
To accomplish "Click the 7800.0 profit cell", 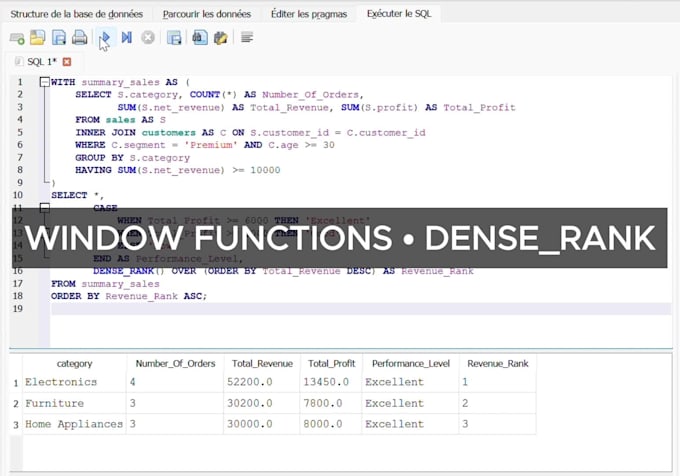I will point(331,404).
